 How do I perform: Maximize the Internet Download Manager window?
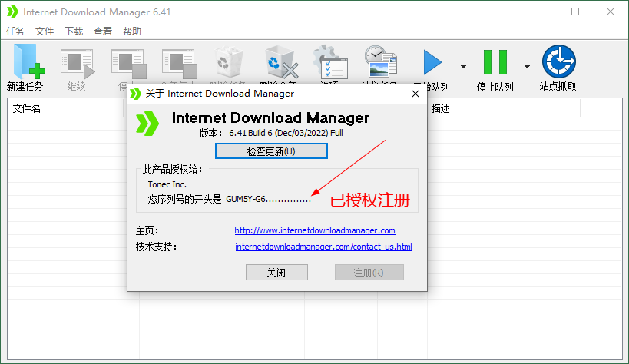575,12
